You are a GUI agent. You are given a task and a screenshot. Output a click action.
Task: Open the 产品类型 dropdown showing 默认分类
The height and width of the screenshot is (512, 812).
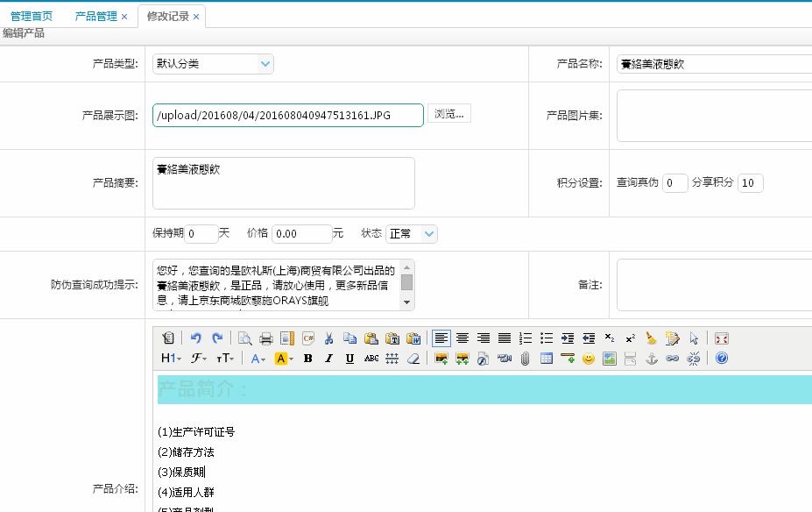coord(214,64)
